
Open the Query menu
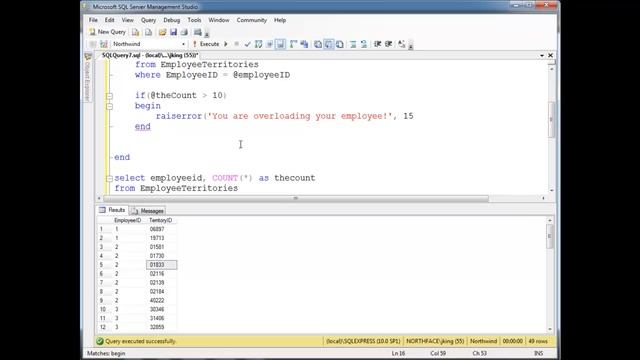[x=148, y=20]
